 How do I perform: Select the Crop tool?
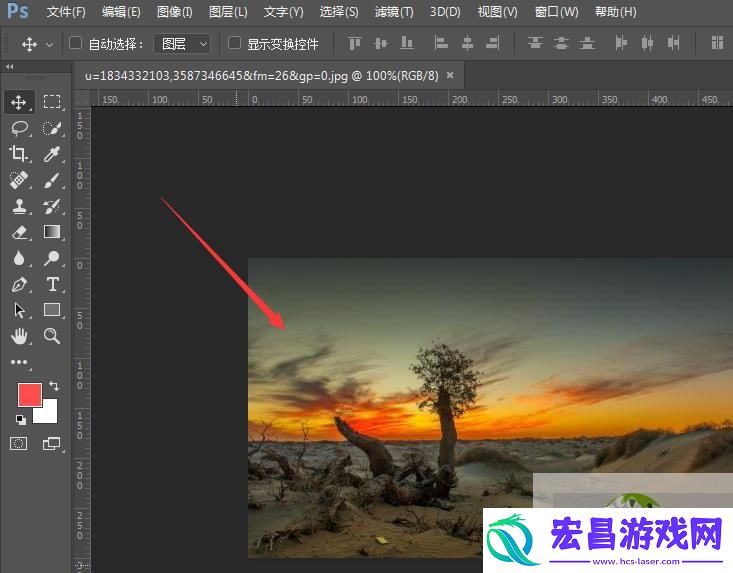[19, 154]
